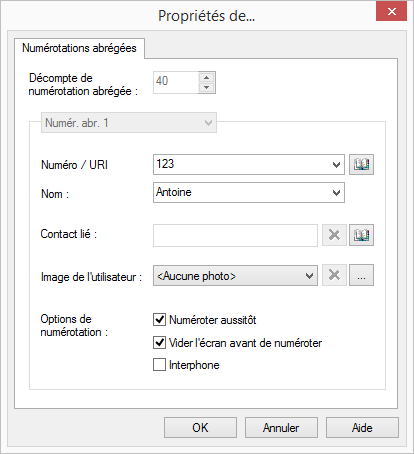This screenshot has height=454, width=414.
Task: Uncheck Numéroter aussitôt checkbox
Action: [x=159, y=319]
